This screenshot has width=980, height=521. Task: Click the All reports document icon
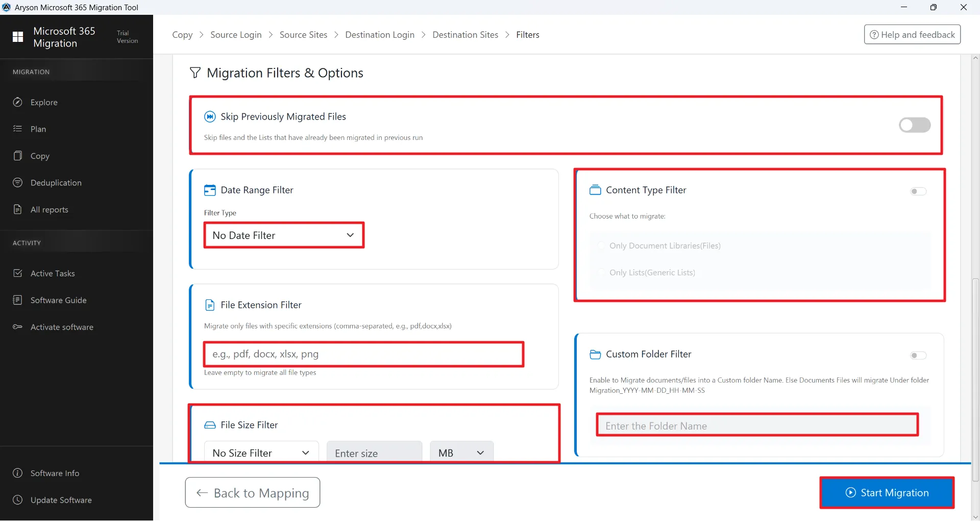pos(18,209)
